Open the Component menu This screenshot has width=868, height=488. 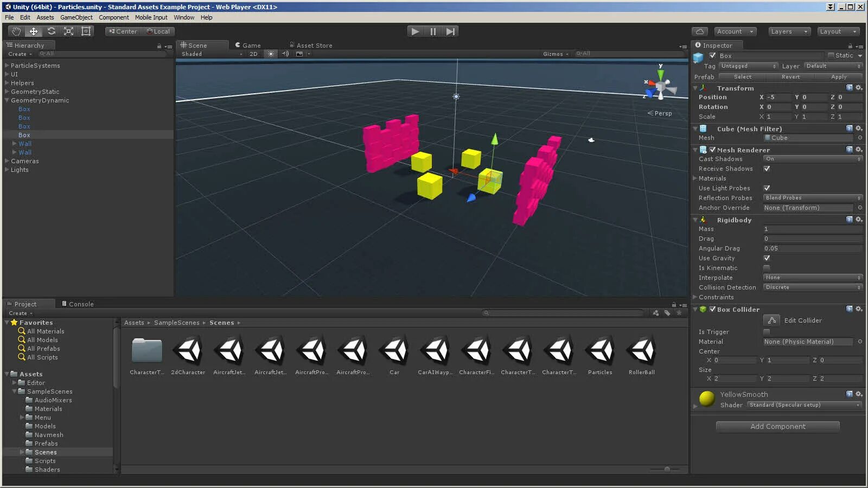pos(114,17)
